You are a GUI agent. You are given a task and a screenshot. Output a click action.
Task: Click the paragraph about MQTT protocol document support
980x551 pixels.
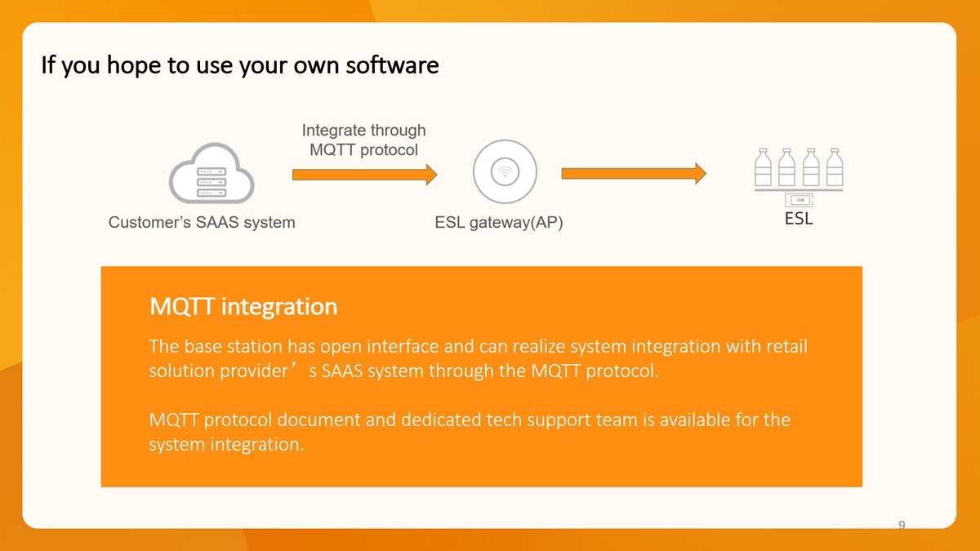click(470, 432)
